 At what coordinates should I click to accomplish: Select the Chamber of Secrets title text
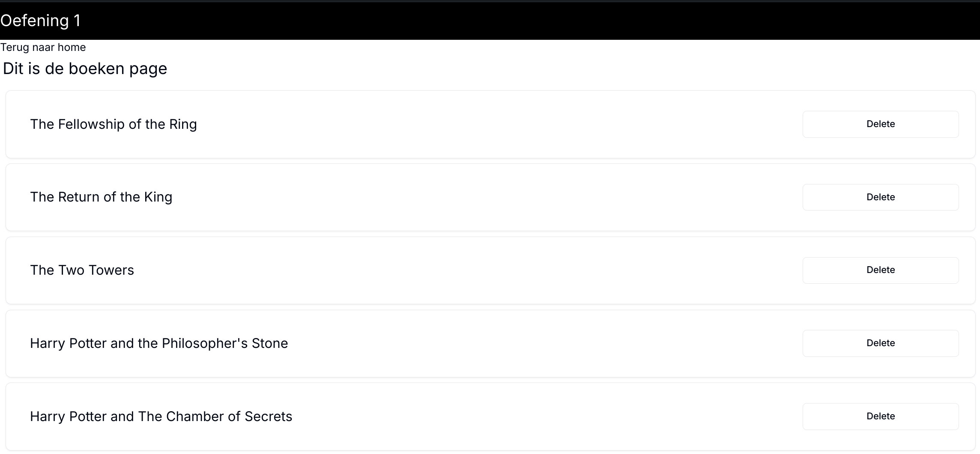161,416
